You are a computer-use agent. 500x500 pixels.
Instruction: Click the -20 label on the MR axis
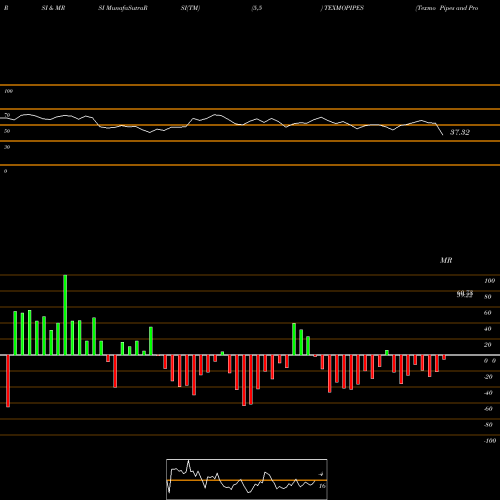[x=488, y=377]
